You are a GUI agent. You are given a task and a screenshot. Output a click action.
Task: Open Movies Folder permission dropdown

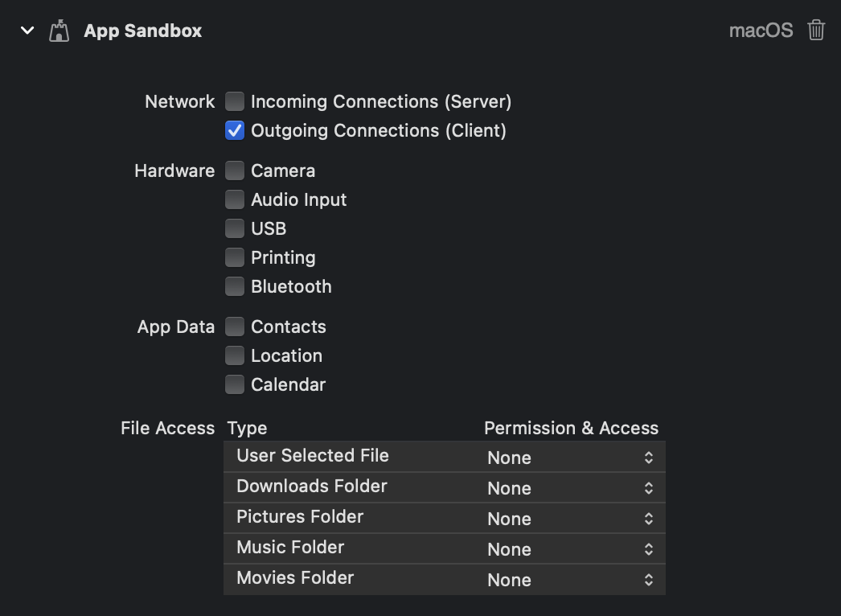tap(571, 580)
